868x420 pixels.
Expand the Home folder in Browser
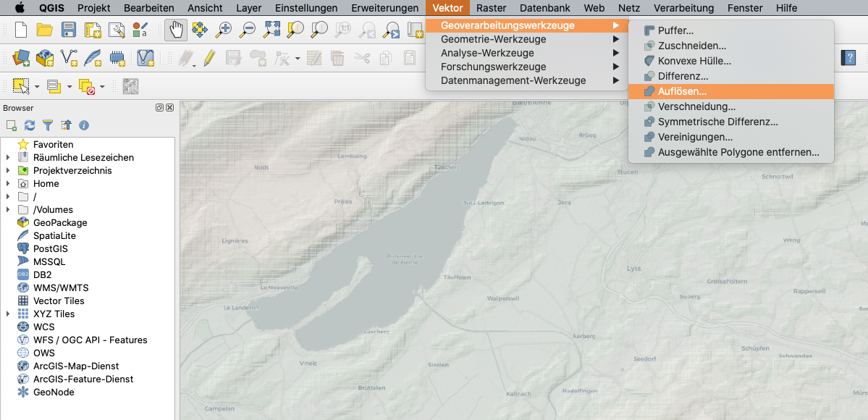point(8,184)
